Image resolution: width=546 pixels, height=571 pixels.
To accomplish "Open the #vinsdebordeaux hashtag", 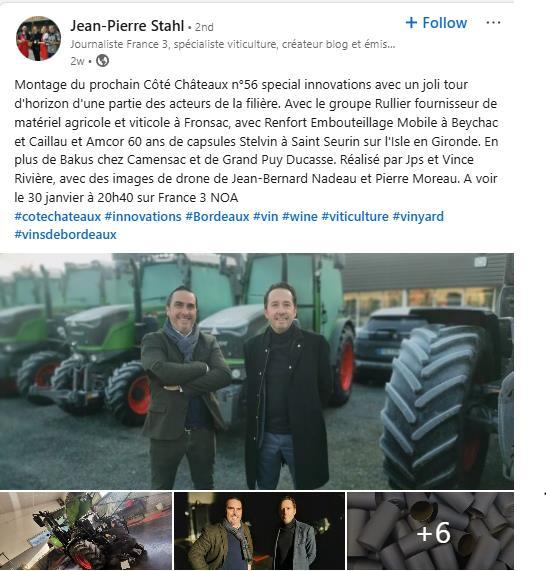I will [66, 235].
